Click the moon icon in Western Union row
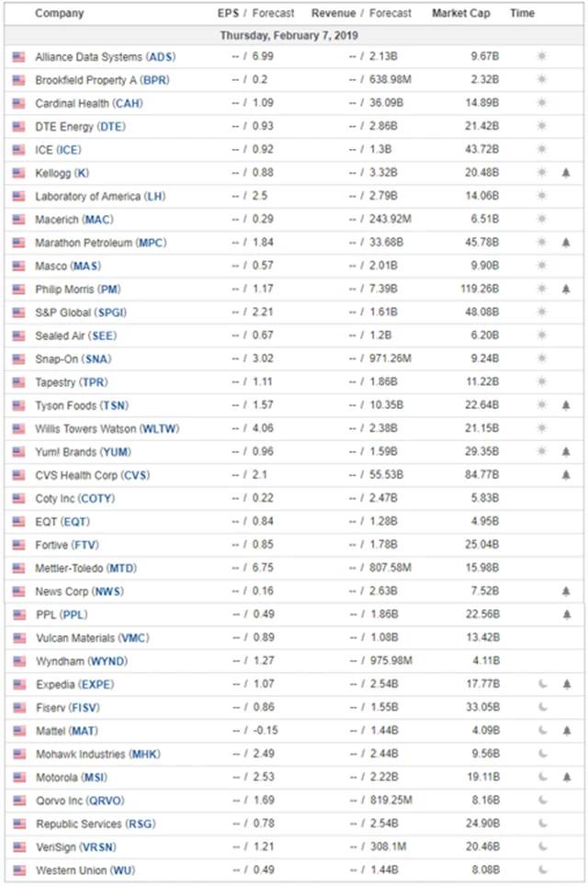This screenshot has width=588, height=886. [x=542, y=869]
